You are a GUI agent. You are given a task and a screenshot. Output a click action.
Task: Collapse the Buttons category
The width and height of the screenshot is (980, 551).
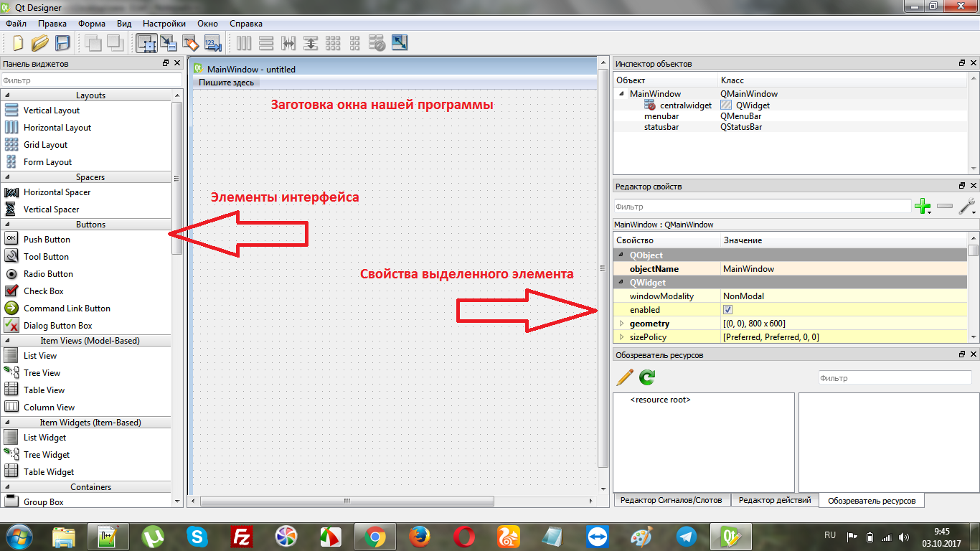[x=8, y=225]
